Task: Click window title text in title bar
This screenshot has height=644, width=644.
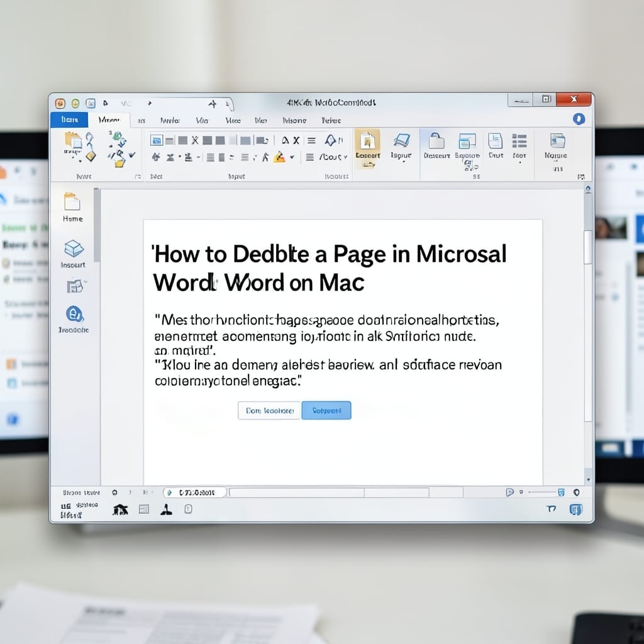Action: click(331, 103)
